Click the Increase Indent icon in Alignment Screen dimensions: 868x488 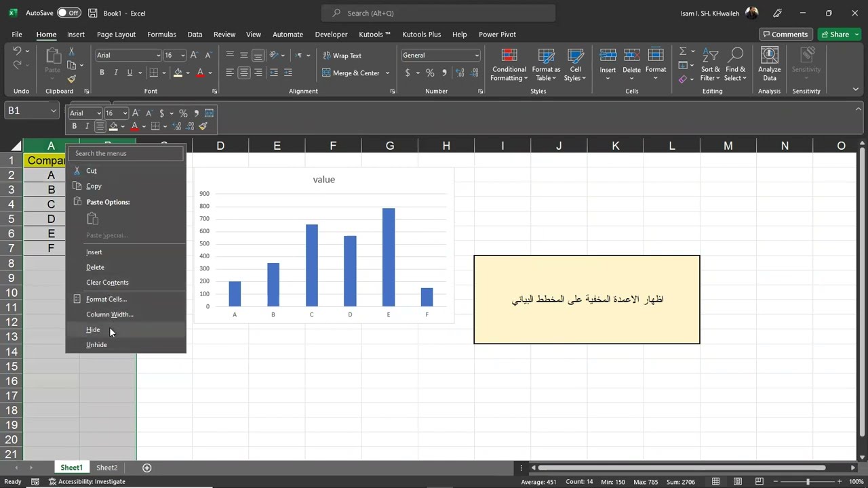pos(288,73)
